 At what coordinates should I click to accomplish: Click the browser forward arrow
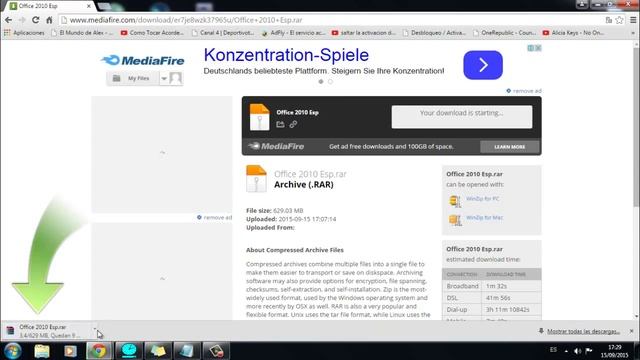[x=22, y=20]
